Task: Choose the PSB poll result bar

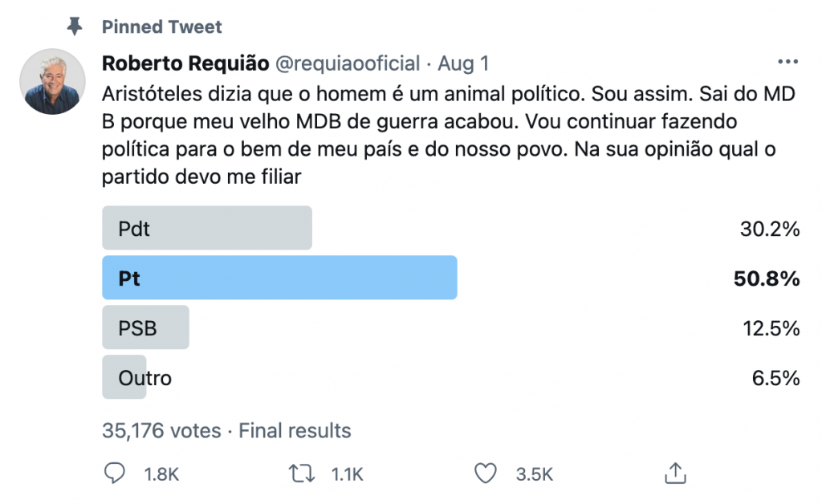Action: coord(145,327)
